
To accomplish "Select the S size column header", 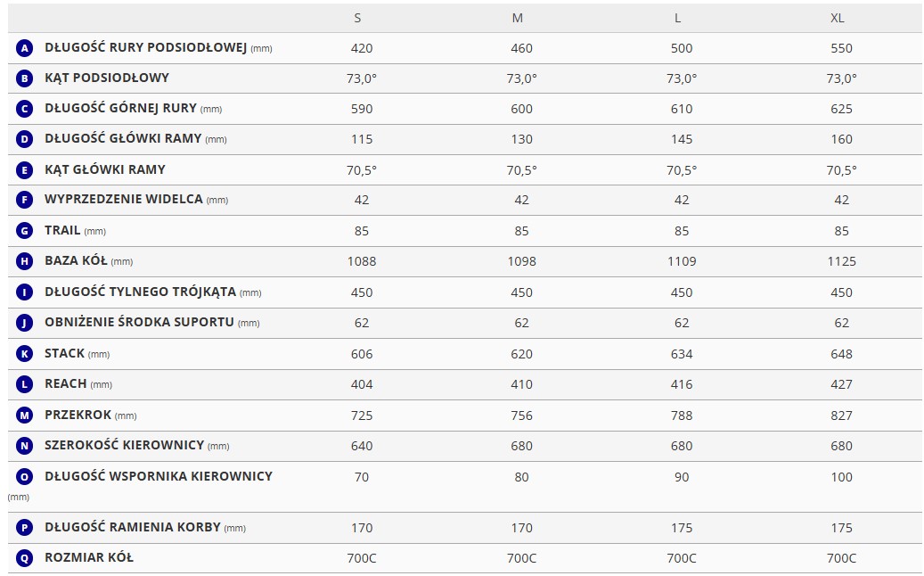I will [x=358, y=18].
